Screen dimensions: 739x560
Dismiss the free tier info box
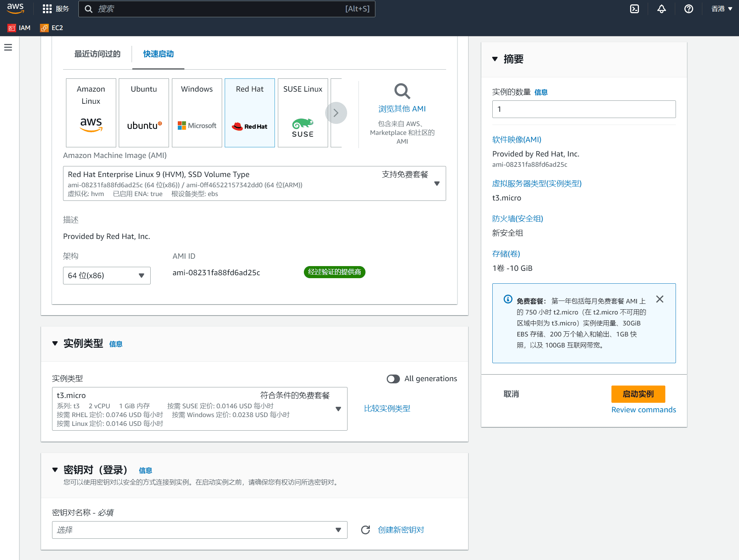(660, 299)
